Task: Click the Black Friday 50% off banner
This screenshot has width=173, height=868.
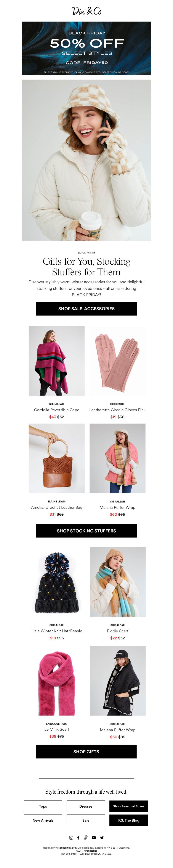Action: pos(86,48)
